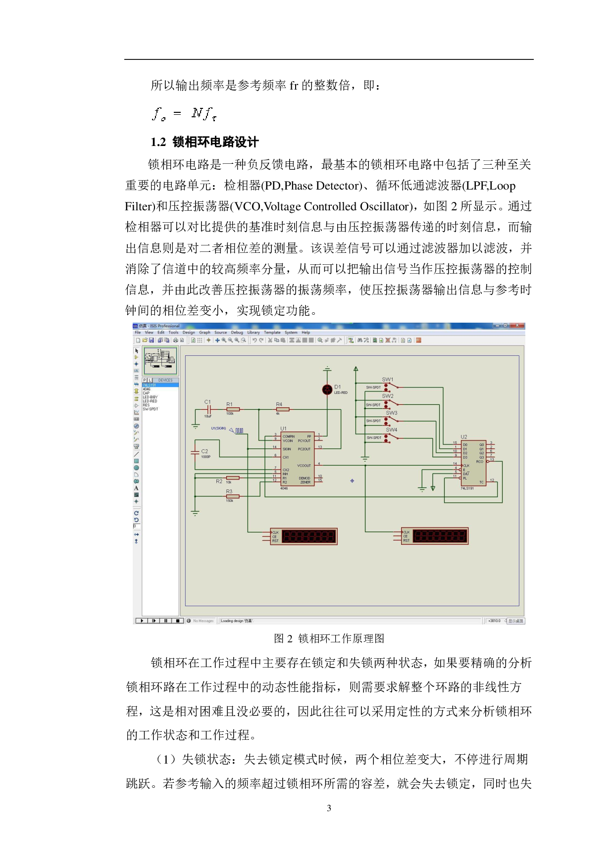Pause the running simulation
This screenshot has width=614, height=868.
[x=165, y=621]
